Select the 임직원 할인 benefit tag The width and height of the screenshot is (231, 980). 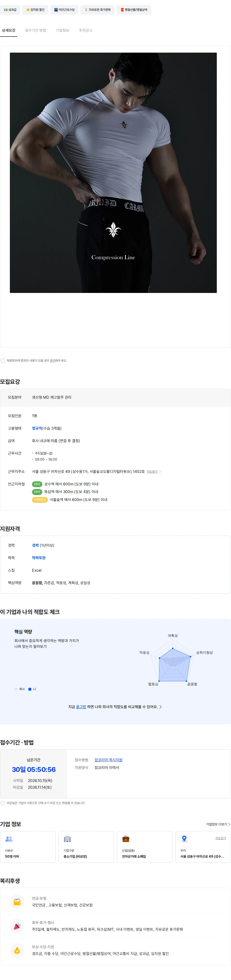[35, 10]
